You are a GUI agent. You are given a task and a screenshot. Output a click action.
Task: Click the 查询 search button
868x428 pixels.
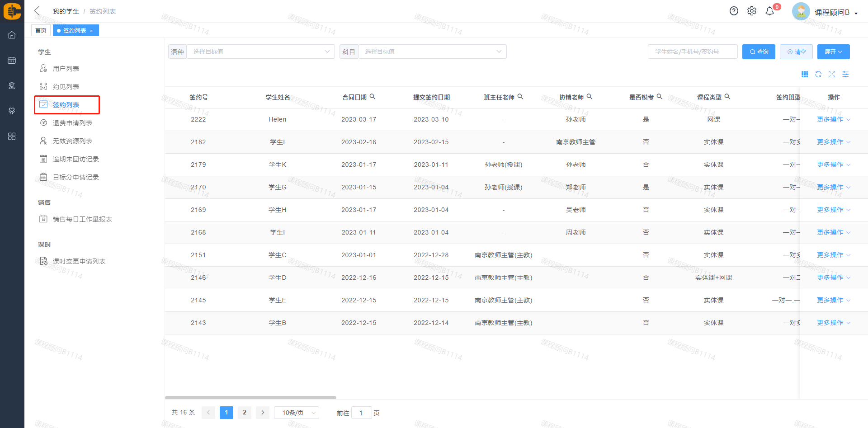(759, 52)
